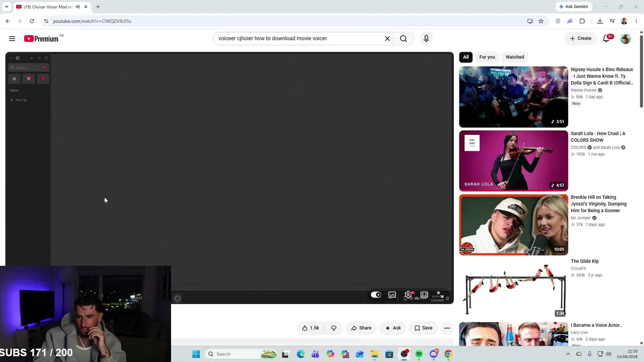644x362 pixels.
Task: Show hidden system tray icons chevron
Action: click(x=568, y=354)
